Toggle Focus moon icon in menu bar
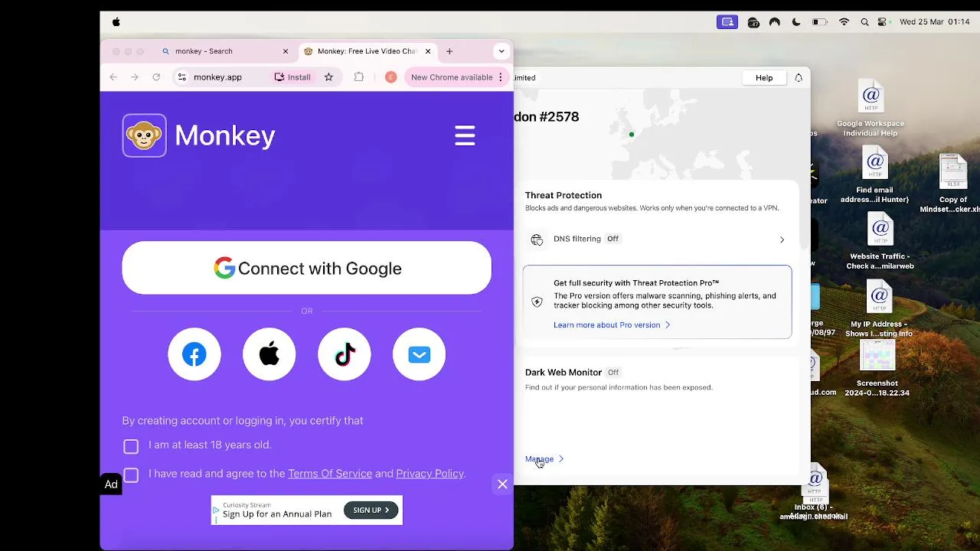Image resolution: width=980 pixels, height=551 pixels. [796, 22]
